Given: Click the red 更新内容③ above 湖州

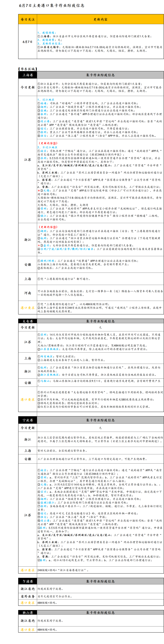Looking at the screenshot, I should [x=48, y=227].
